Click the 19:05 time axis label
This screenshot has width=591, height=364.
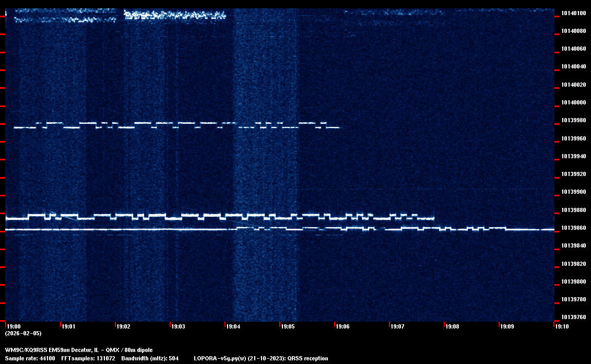pyautogui.click(x=288, y=326)
